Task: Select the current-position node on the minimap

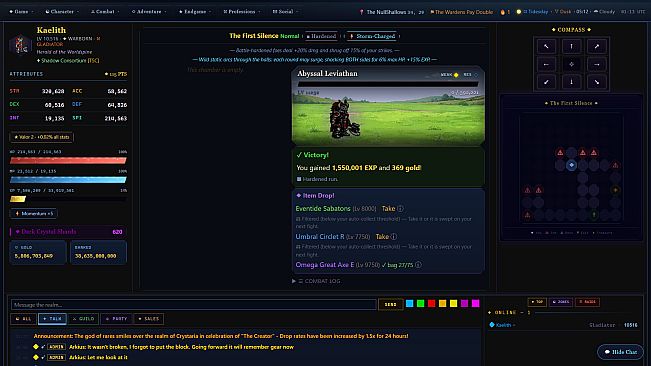Action: [571, 165]
